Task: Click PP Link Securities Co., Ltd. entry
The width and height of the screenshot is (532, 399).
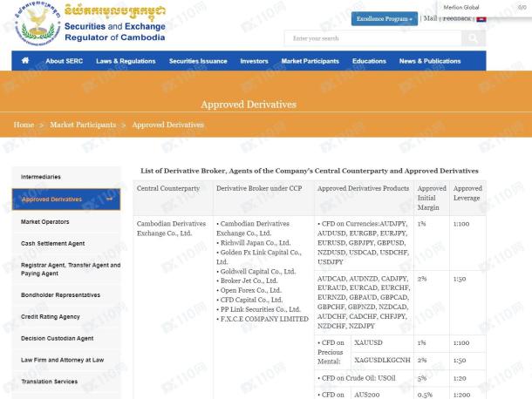Action: pos(260,309)
